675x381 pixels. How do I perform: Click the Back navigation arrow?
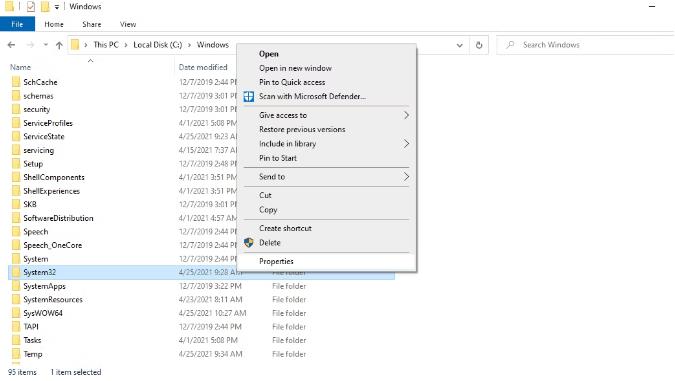12,45
